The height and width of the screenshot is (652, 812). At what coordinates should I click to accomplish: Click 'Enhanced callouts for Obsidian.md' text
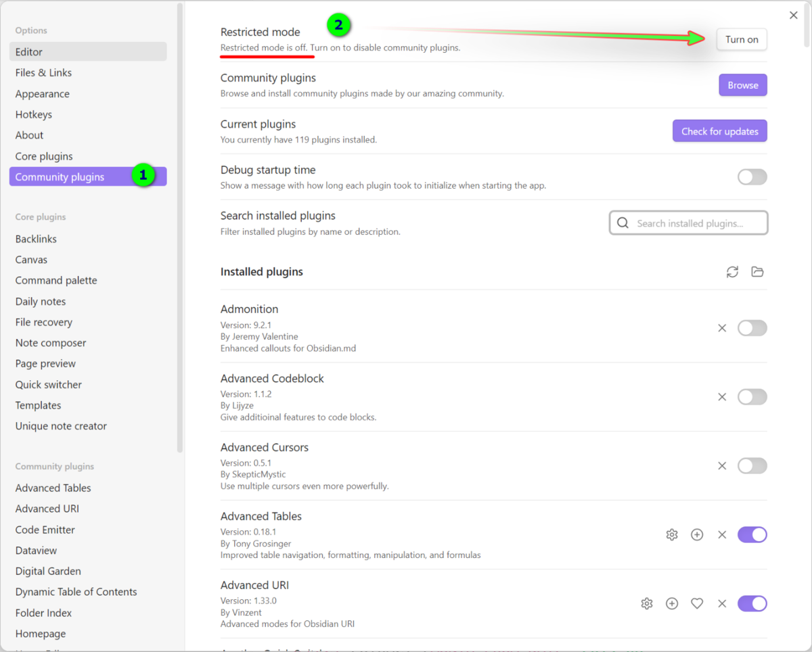coord(288,348)
